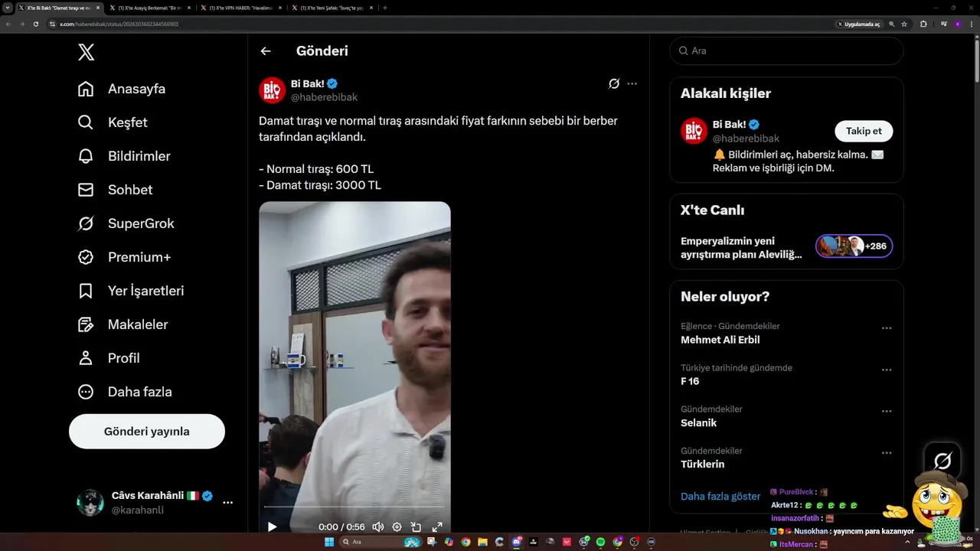
Task: Open Yer İşaretleri bookmarks
Action: (131, 291)
